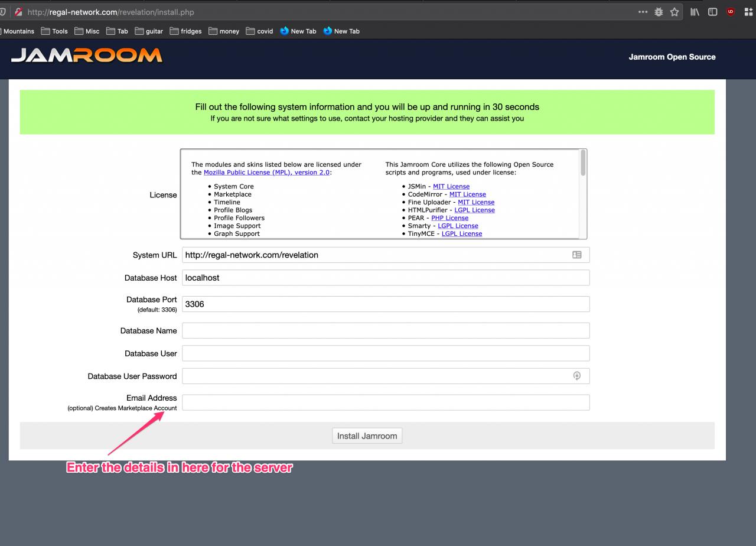
Task: Focus the Database Name field
Action: tap(386, 330)
